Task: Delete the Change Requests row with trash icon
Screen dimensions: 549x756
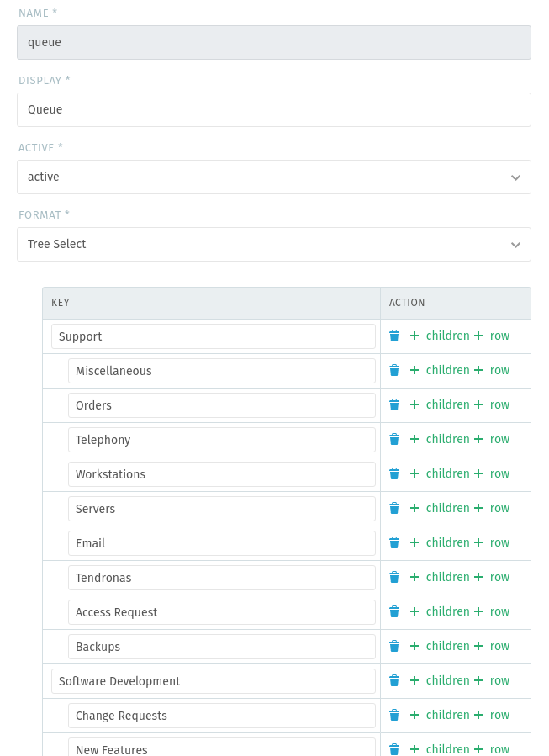Action: (394, 715)
